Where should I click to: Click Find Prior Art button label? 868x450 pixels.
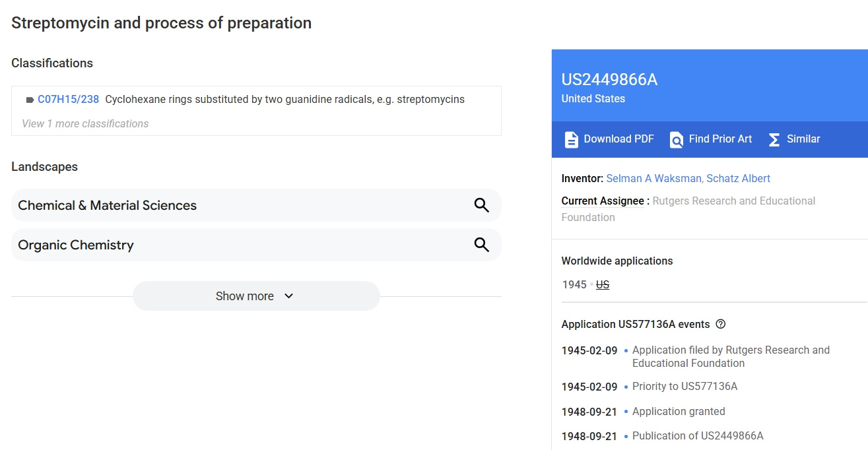click(x=720, y=139)
